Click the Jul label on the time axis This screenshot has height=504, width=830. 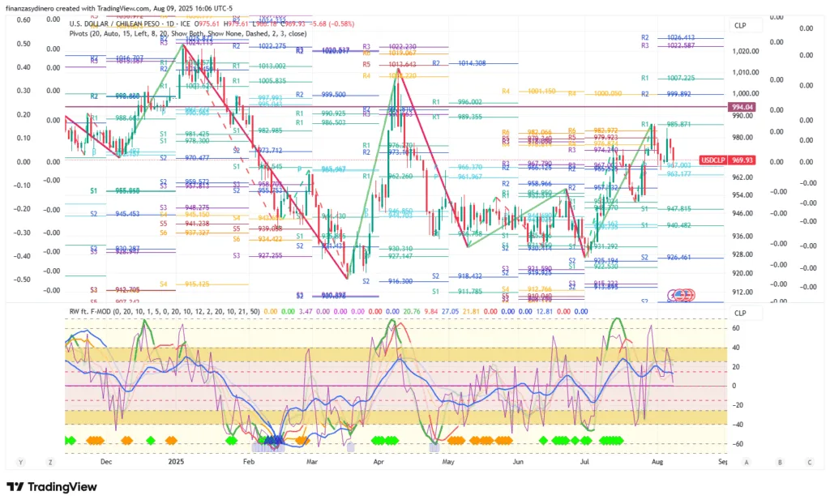pos(584,462)
